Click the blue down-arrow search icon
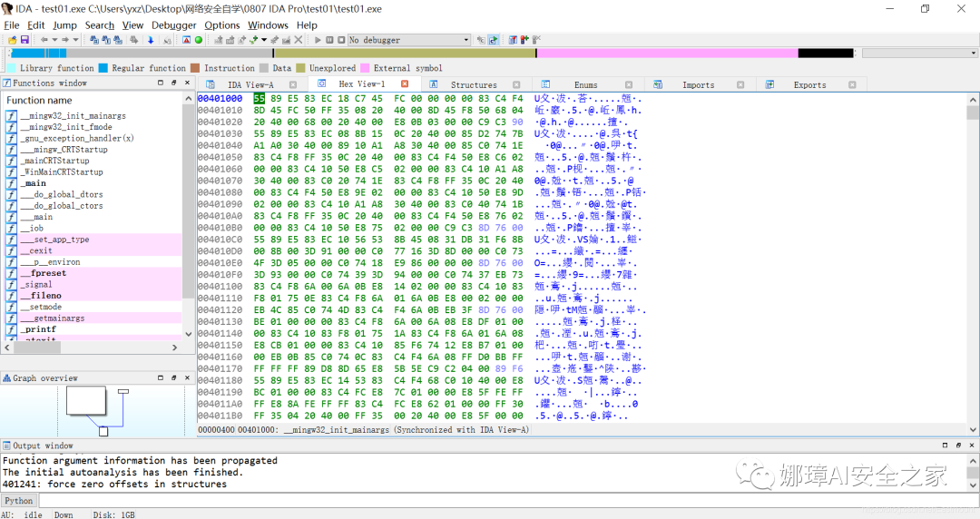Screen dimensions: 980x519 click(x=151, y=40)
